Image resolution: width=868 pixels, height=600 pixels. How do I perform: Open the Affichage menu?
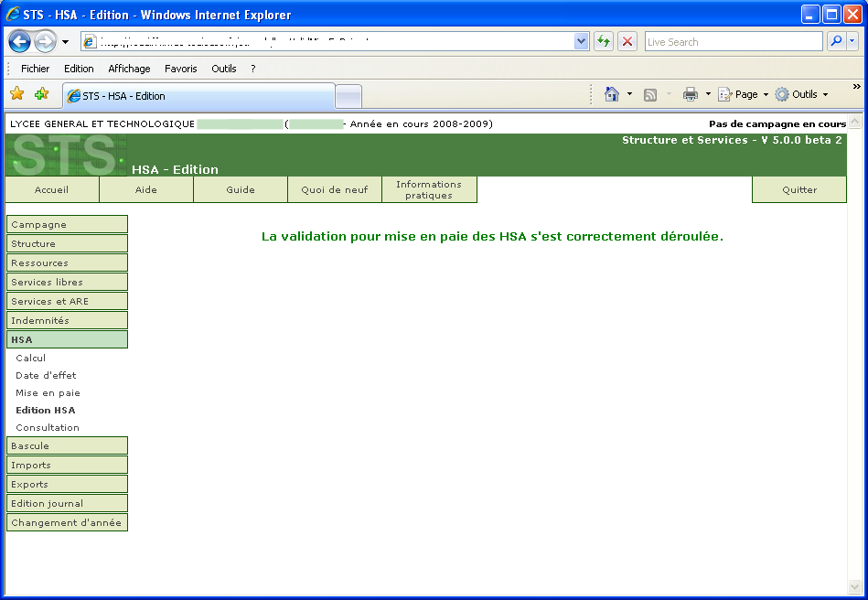[129, 69]
